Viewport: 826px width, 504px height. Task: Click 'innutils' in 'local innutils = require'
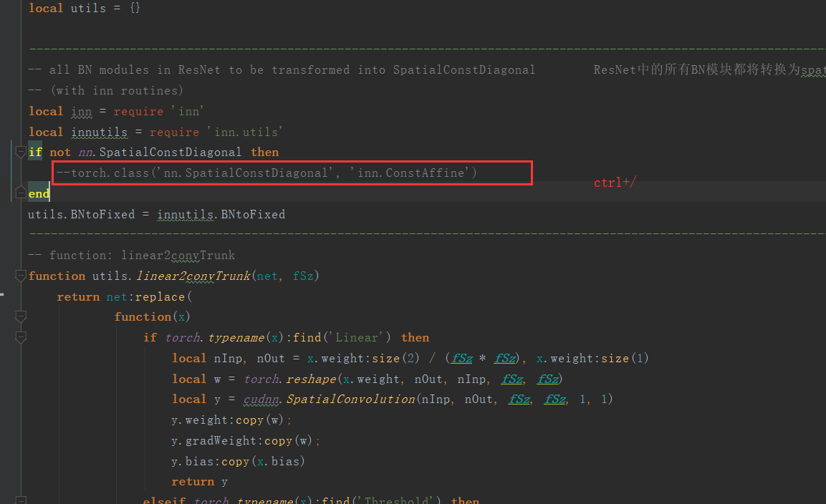[99, 132]
